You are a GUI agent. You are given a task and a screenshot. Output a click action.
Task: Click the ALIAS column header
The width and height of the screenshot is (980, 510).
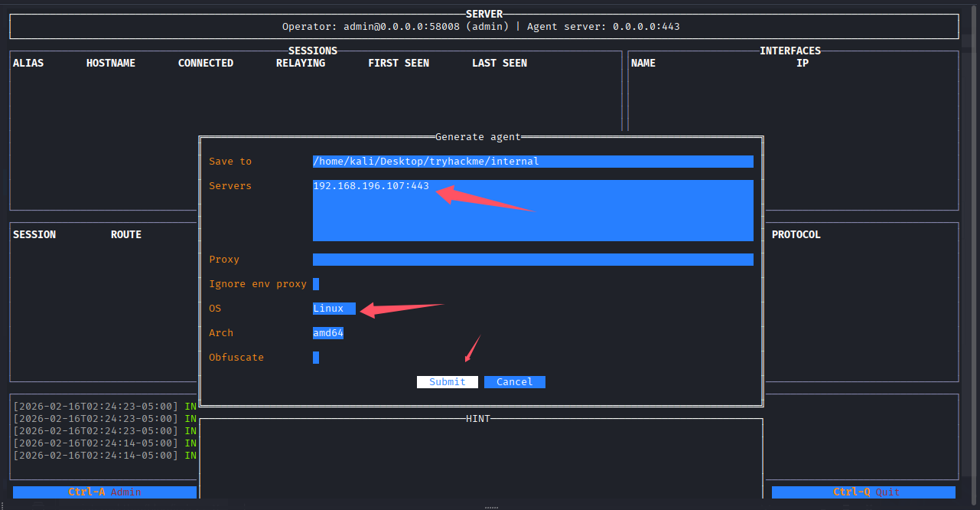28,64
